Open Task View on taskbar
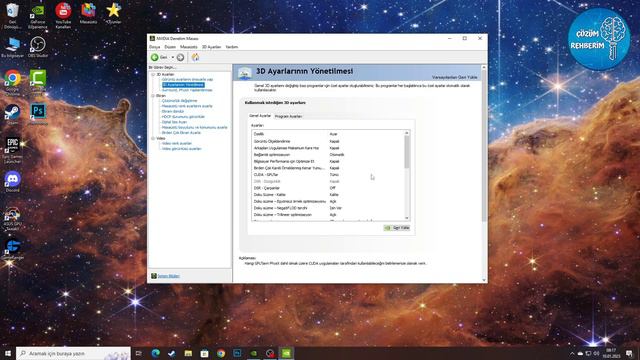 pyautogui.click(x=139, y=353)
